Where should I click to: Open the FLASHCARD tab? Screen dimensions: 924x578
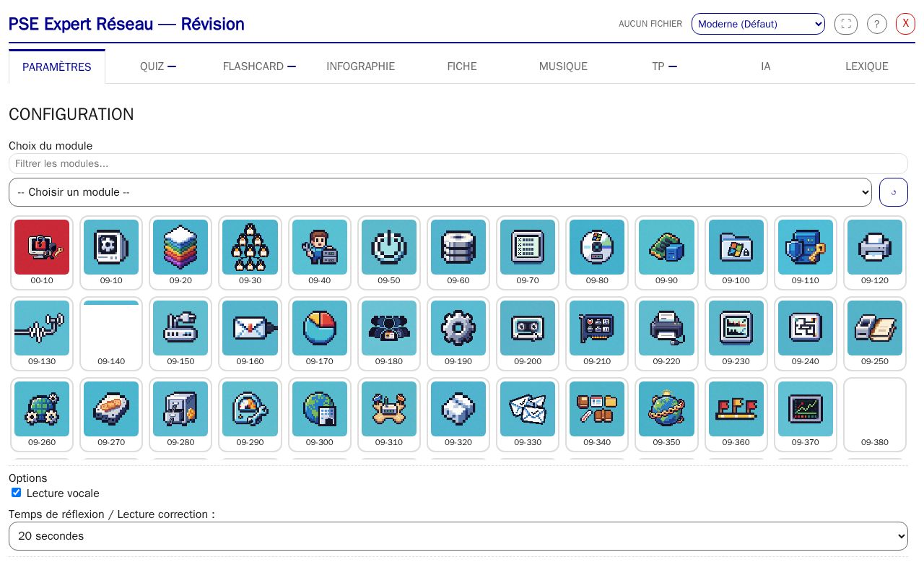(259, 66)
